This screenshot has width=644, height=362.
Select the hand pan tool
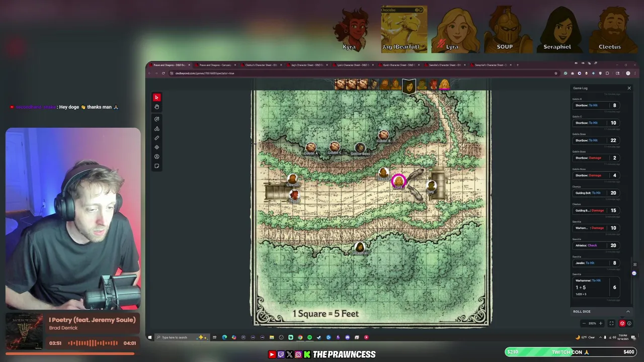click(156, 107)
